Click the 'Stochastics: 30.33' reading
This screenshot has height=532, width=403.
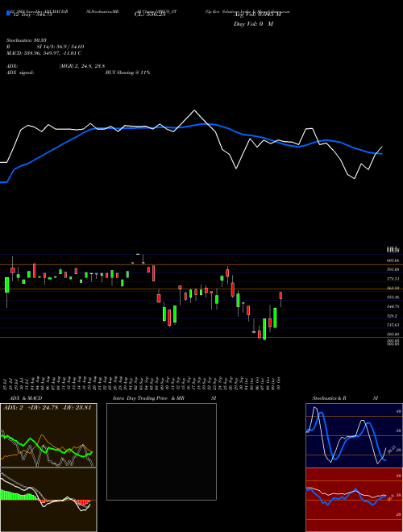[x=26, y=40]
